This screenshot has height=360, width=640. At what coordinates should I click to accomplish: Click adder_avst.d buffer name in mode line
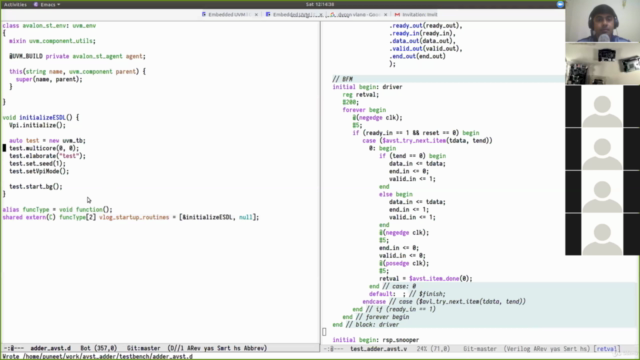pos(51,348)
